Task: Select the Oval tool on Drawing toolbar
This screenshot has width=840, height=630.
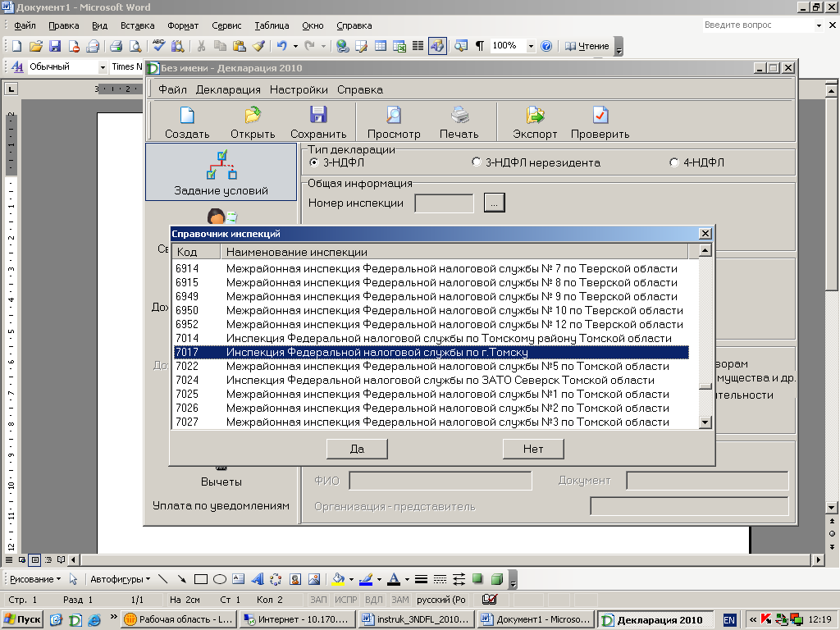Action: (x=220, y=579)
